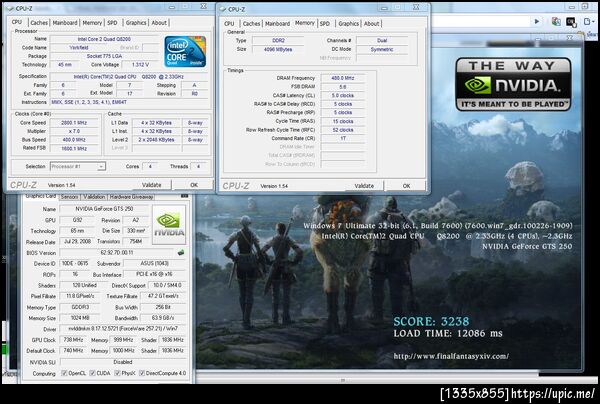Viewport: 600px width, 404px height.
Task: Click the 'NVIDIA GeForce GTS 250' name field
Action: click(x=104, y=209)
